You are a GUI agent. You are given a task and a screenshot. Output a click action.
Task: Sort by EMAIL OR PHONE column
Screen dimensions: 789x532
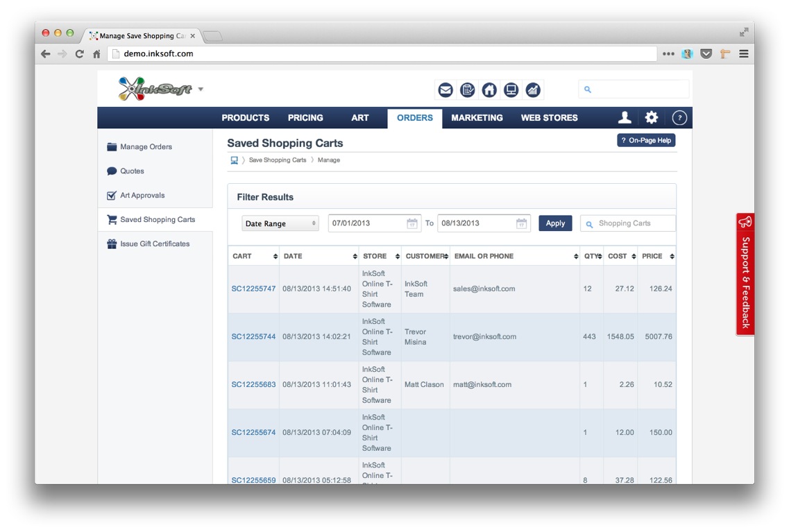pyautogui.click(x=515, y=256)
